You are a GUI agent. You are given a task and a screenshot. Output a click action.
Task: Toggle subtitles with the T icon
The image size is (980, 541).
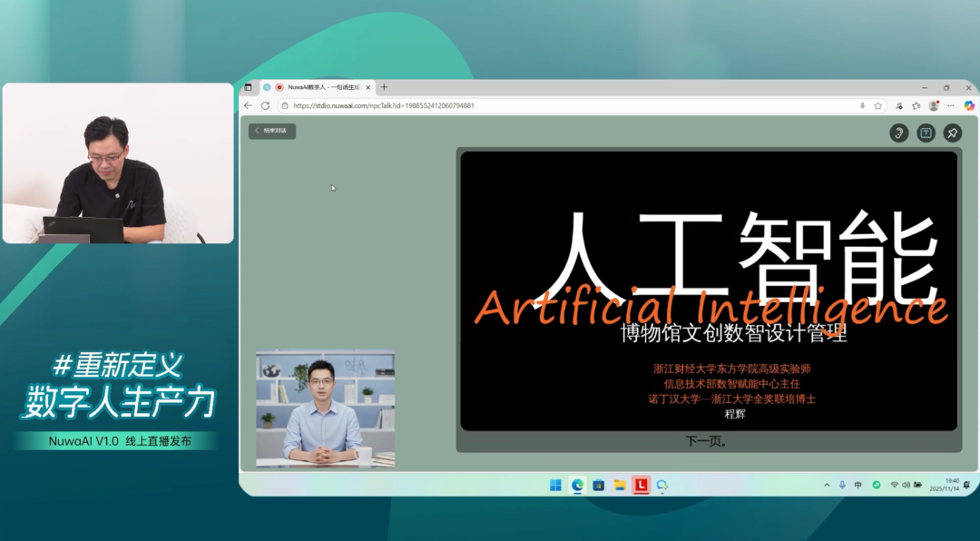[x=924, y=133]
